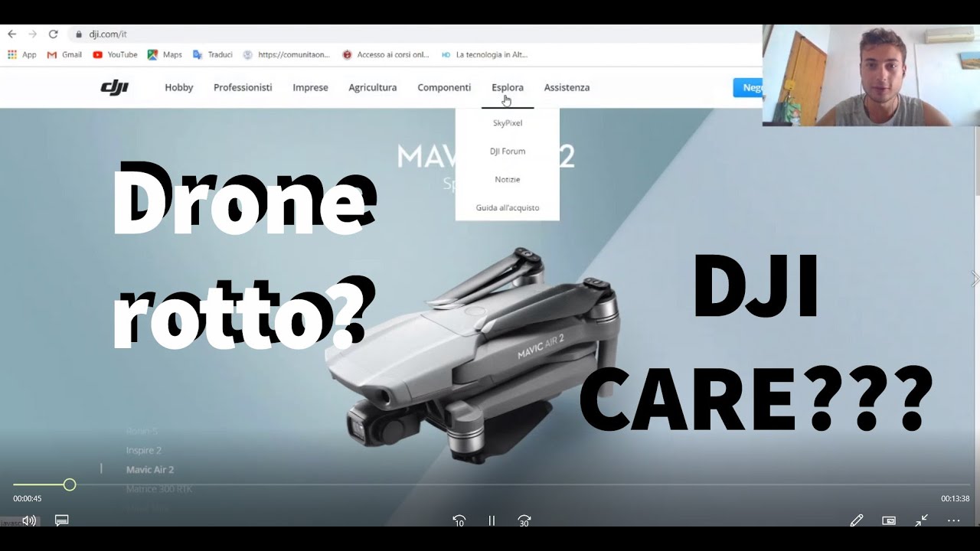
Task: Open the Imprese menu
Action: coord(310,87)
